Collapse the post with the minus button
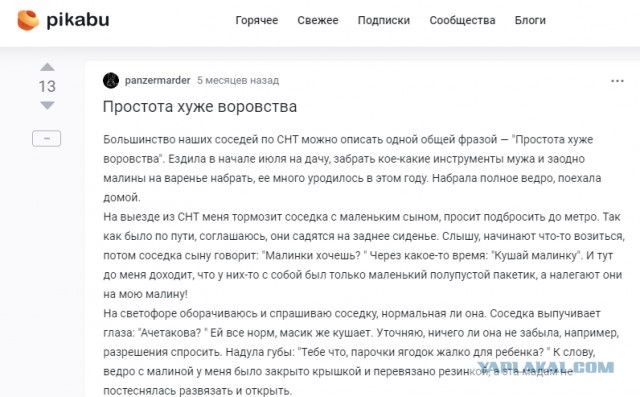 click(47, 138)
